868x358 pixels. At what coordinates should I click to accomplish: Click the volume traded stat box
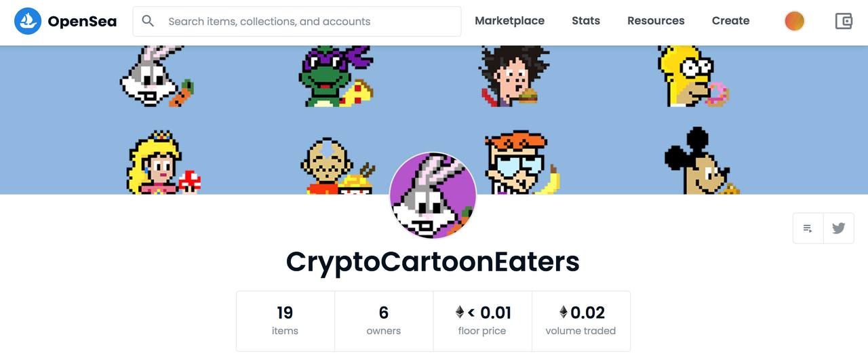[580, 321]
